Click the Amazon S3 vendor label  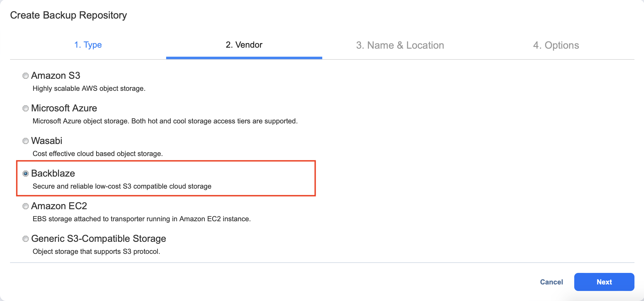56,76
